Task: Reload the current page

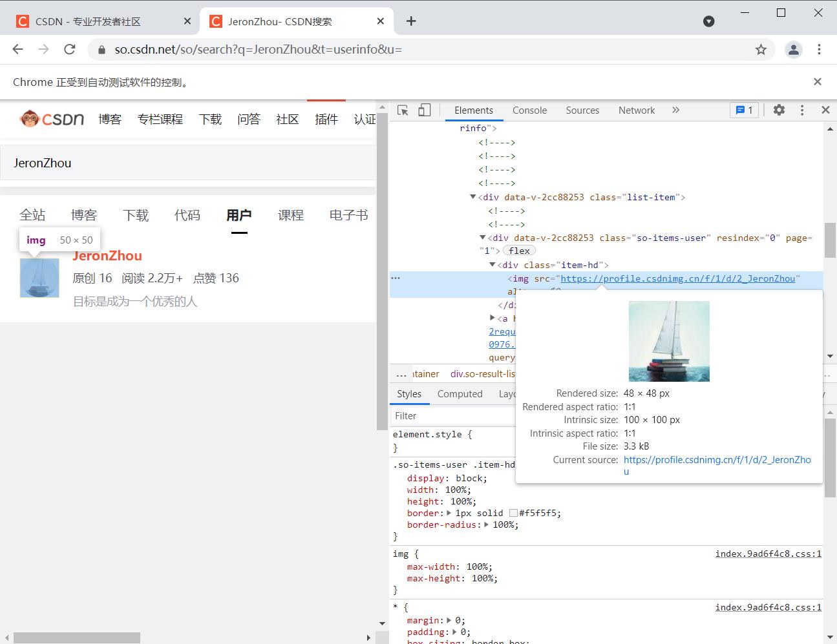Action: (70, 49)
